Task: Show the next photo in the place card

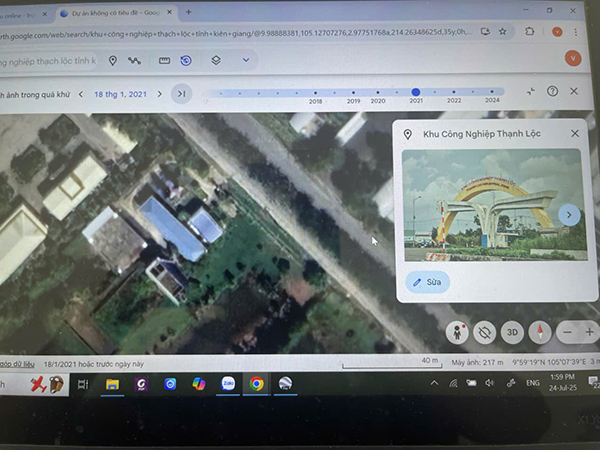Action: 568,214
